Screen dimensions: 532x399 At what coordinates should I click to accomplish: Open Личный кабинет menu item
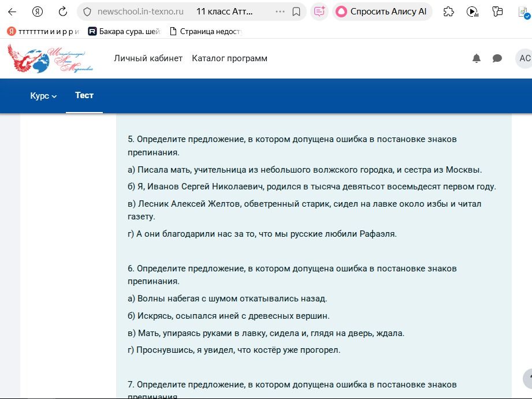[x=148, y=58]
